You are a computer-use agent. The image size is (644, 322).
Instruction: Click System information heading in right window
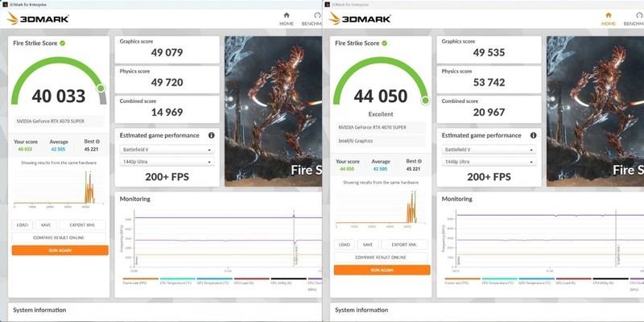click(361, 310)
